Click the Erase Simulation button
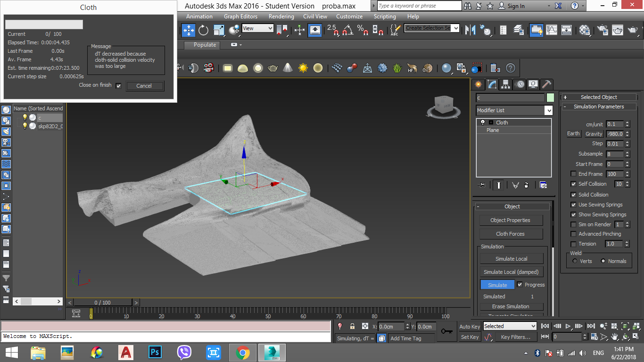This screenshot has width=644, height=362. click(512, 306)
